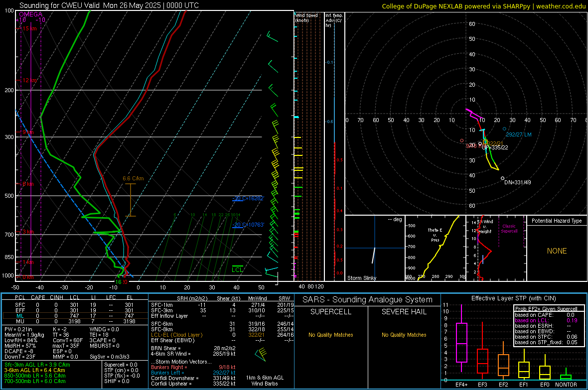Click the weather.cod.edu NEXLAB credit text
Screen dimensions: 588x390
point(483,6)
